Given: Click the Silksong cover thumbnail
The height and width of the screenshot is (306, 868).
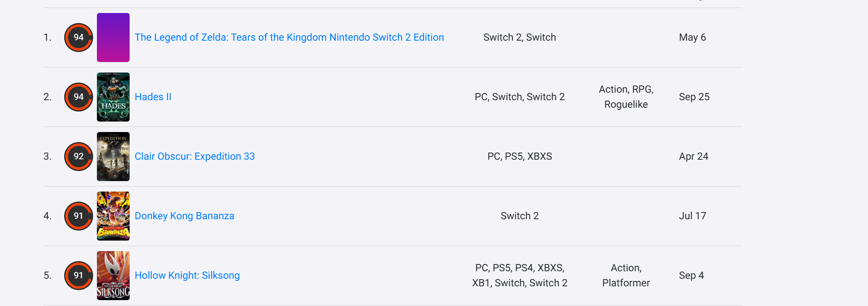Looking at the screenshot, I should 113,275.
